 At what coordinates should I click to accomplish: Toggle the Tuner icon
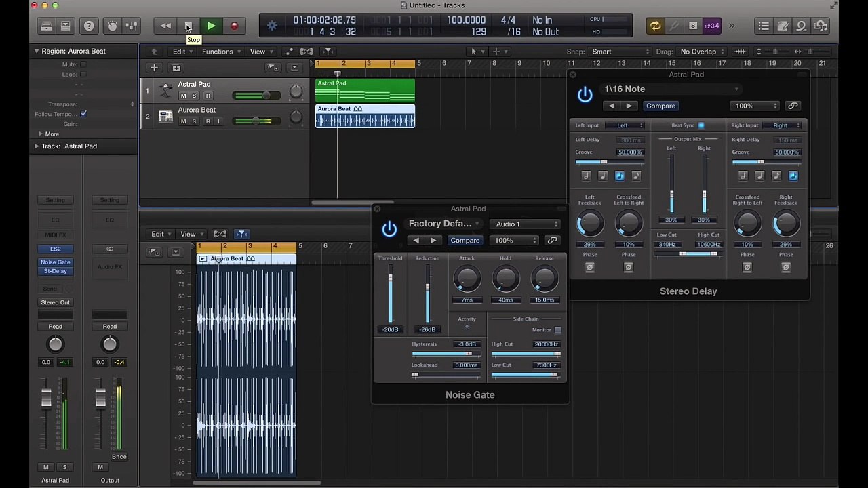(674, 26)
